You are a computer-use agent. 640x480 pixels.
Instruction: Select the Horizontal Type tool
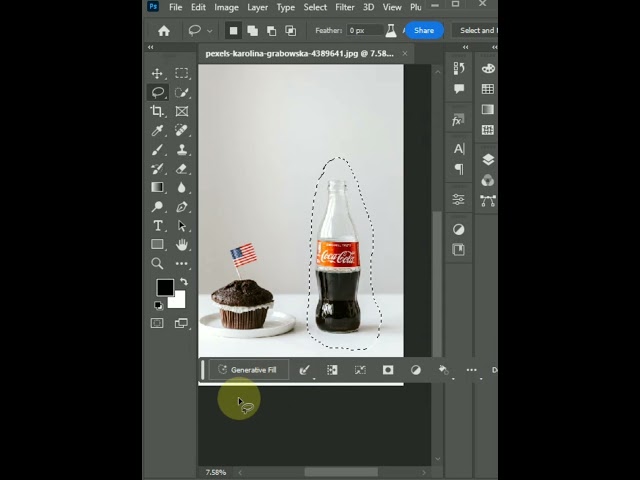[x=158, y=226]
